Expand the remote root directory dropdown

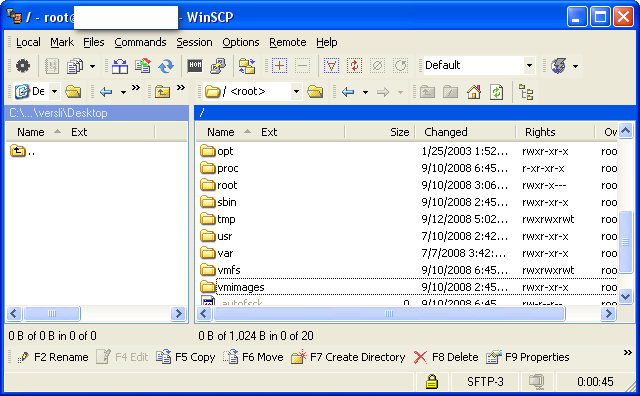(x=297, y=92)
